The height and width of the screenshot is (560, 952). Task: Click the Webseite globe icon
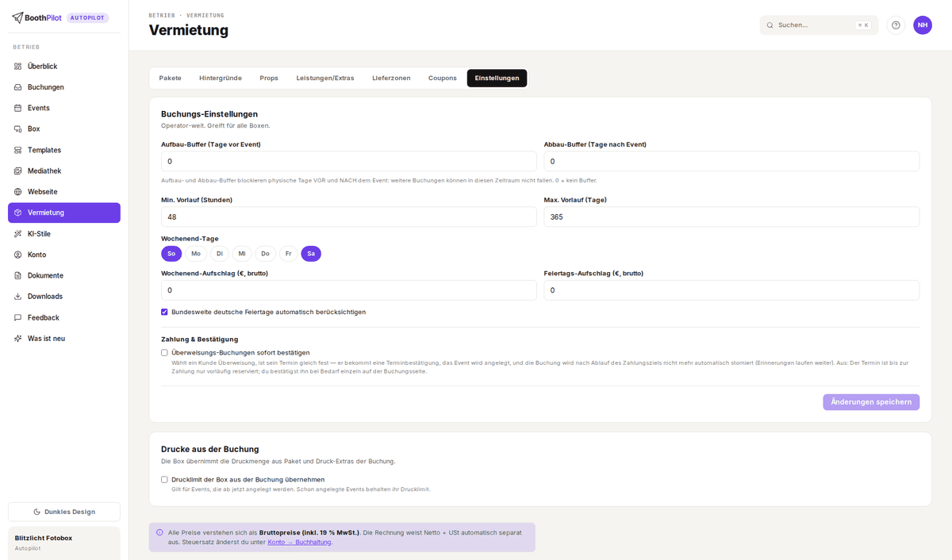point(18,192)
